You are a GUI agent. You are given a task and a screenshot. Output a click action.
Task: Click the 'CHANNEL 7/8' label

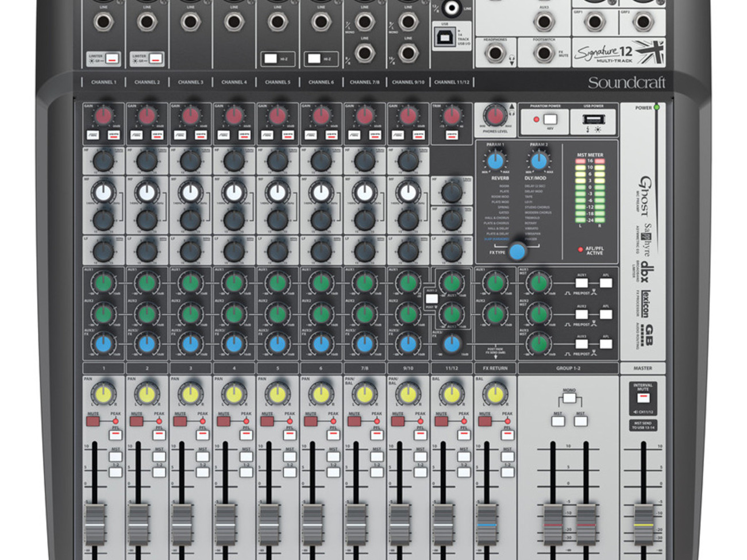click(x=364, y=82)
